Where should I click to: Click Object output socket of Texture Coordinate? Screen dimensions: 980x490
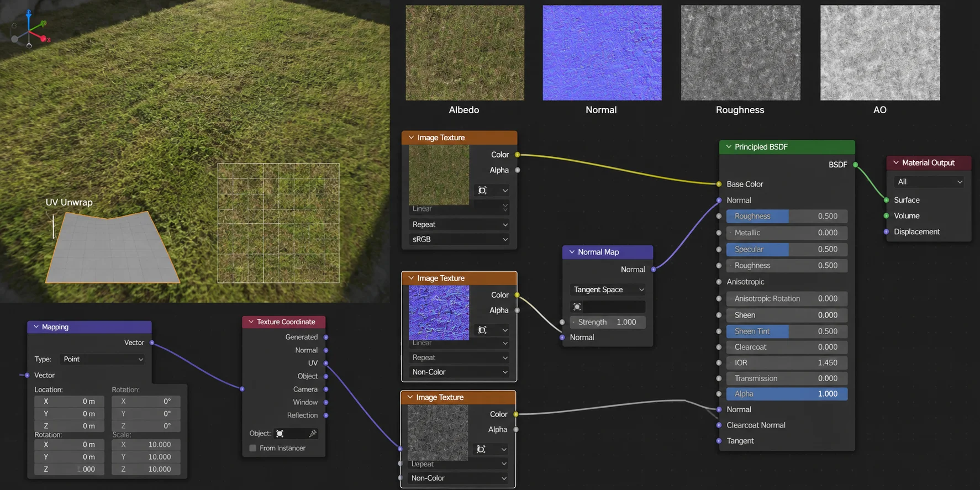(326, 376)
